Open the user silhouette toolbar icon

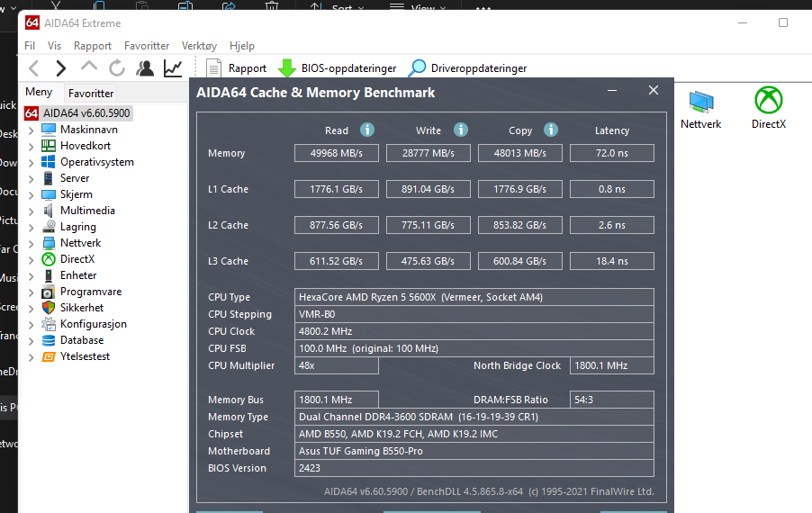[145, 67]
